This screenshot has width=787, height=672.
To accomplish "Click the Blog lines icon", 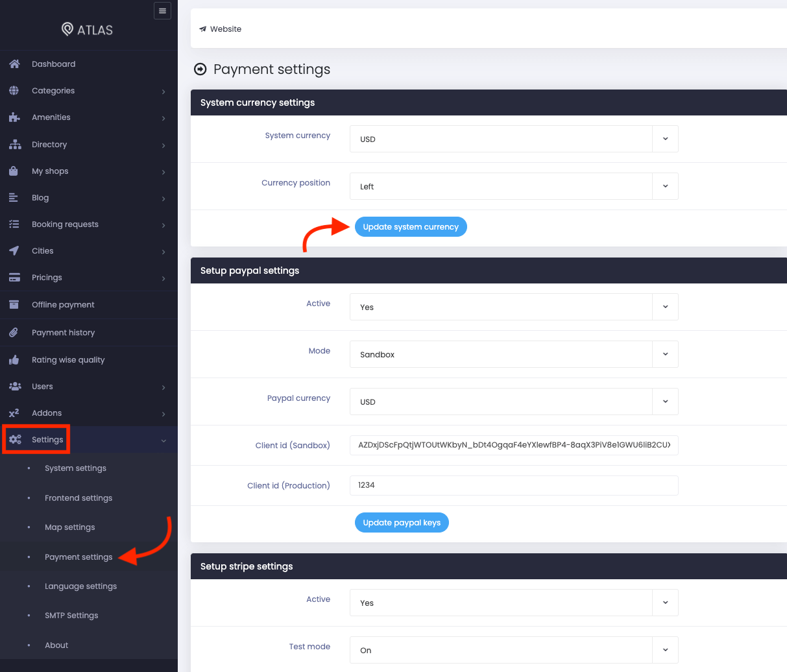I will [14, 198].
